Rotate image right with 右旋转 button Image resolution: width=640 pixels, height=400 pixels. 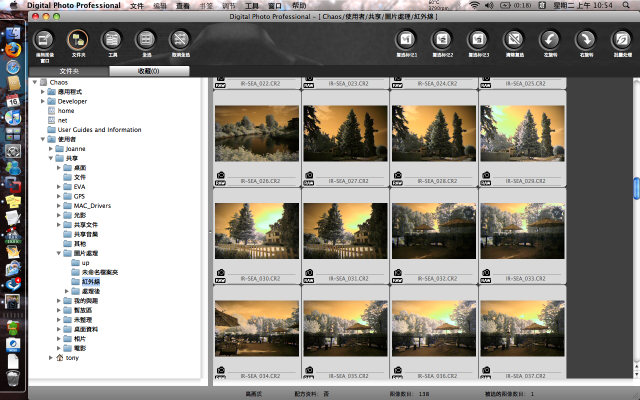tap(586, 40)
